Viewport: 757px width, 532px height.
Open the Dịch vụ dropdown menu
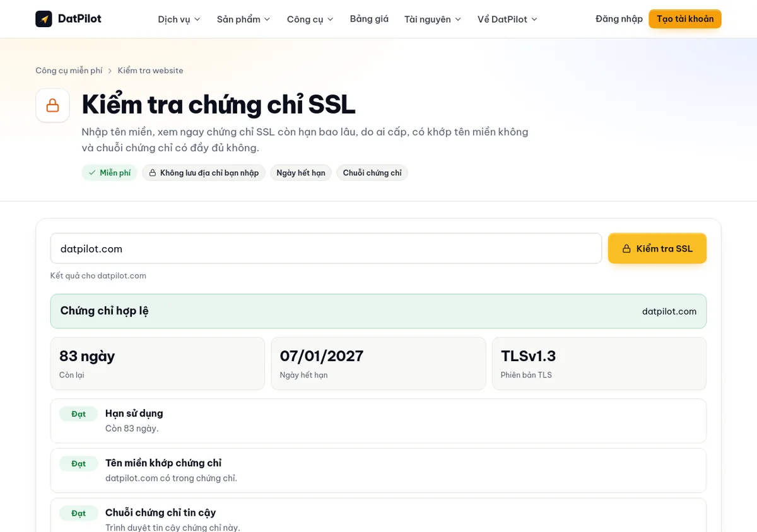179,19
